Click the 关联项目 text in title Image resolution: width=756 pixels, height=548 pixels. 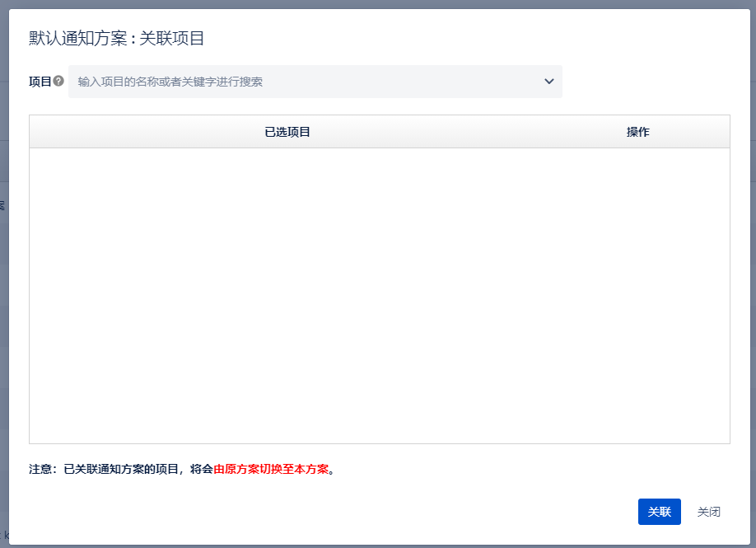172,38
